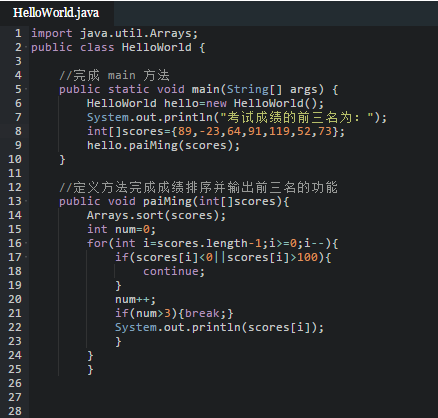Click the 'continue;' statement
This screenshot has width=438, height=418.
(174, 271)
